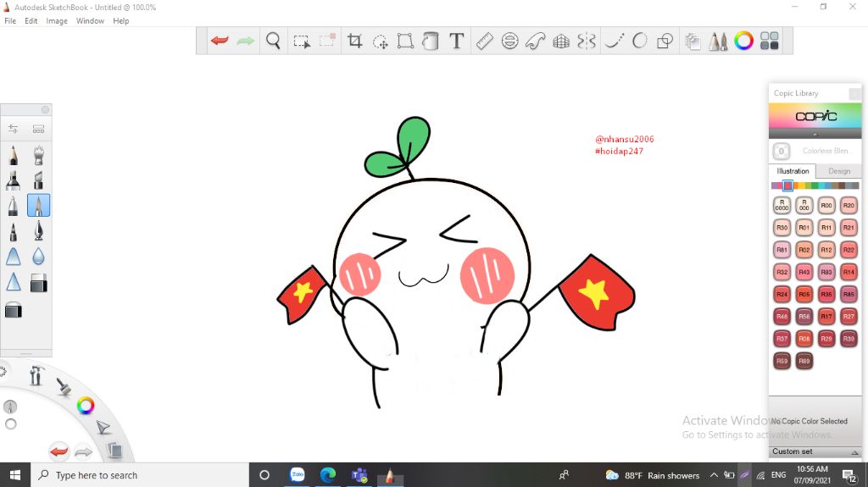Click the lagoon Undo arrow
Viewport: 868px width, 487px height.
coord(58,451)
